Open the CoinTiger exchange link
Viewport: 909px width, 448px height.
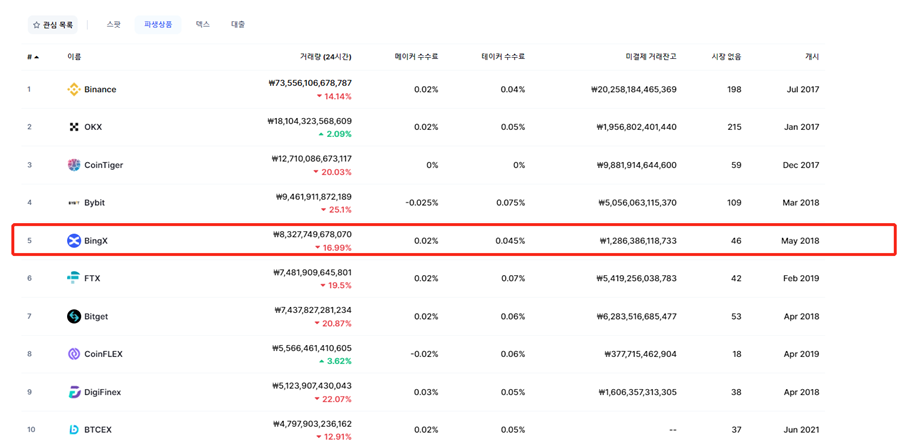coord(103,165)
